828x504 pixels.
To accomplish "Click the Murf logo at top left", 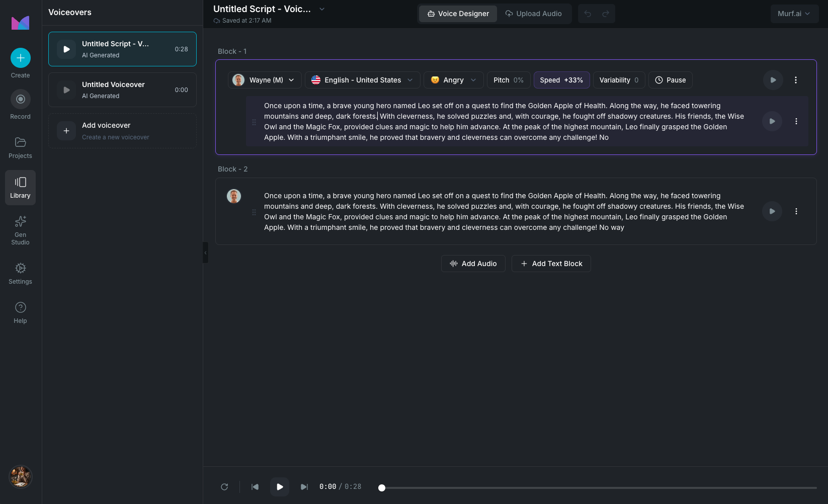I will click(20, 22).
